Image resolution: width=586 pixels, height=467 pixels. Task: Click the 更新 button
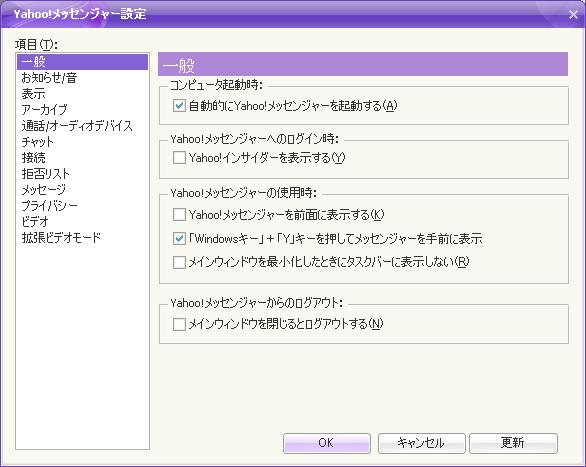click(x=513, y=443)
